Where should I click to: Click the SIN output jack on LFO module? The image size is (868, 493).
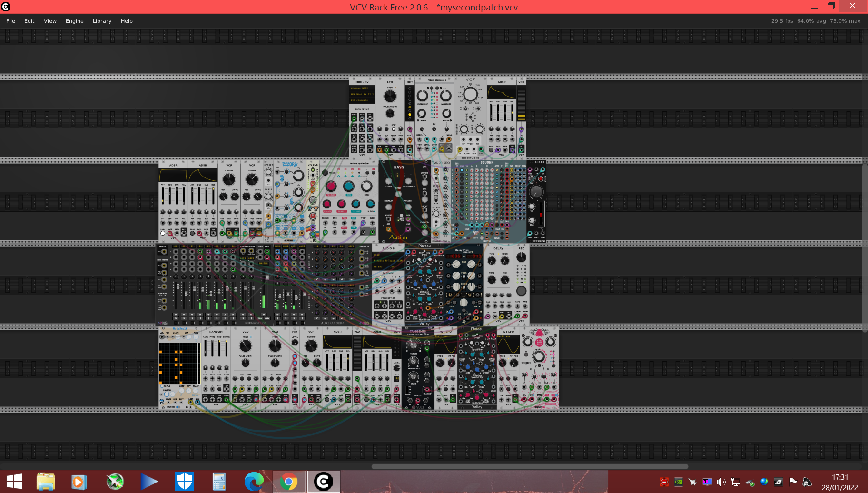pyautogui.click(x=380, y=150)
